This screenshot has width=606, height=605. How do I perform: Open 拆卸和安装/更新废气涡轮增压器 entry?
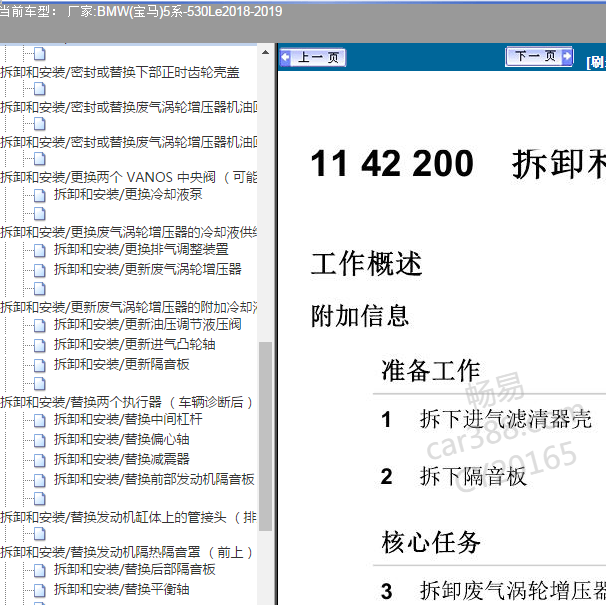click(x=148, y=269)
